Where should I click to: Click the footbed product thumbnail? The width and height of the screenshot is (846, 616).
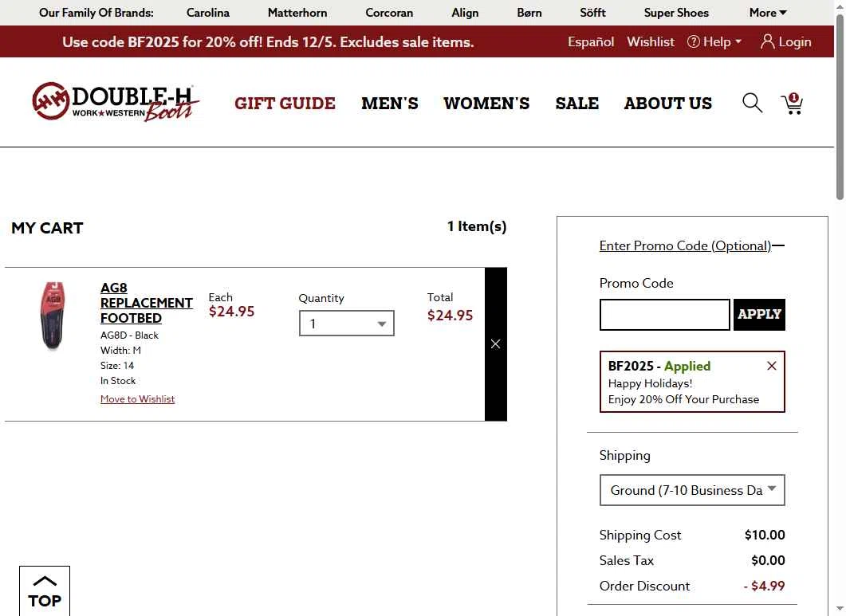[53, 316]
